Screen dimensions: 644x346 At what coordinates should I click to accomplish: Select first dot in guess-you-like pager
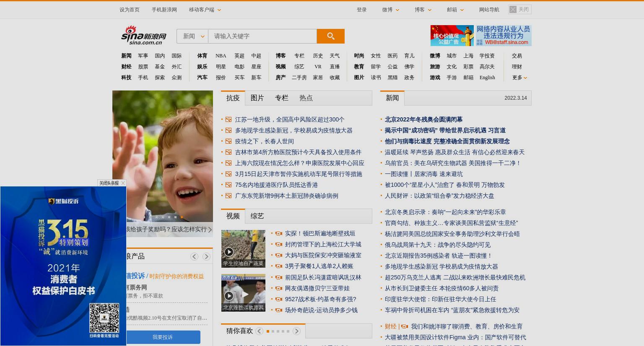coord(268,331)
